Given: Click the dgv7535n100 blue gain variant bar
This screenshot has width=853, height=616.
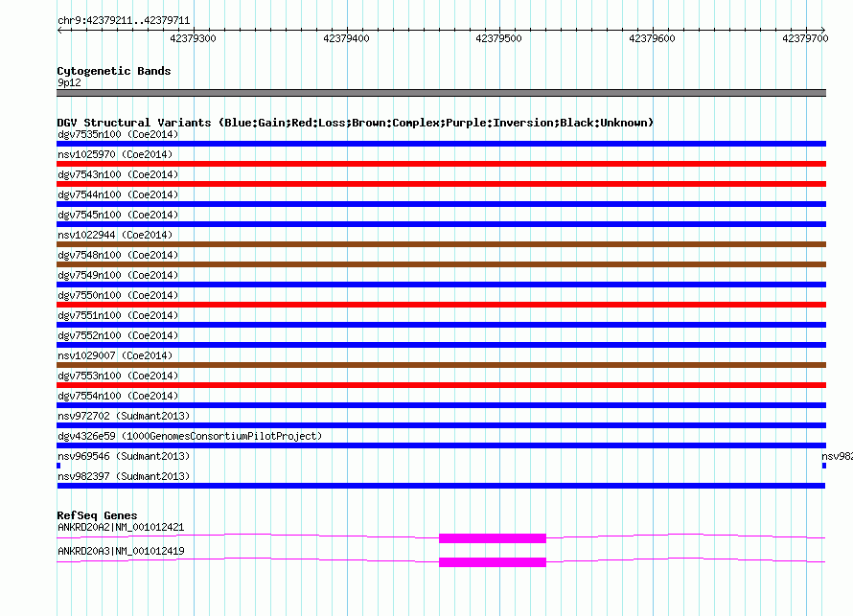Looking at the screenshot, I should tap(441, 144).
